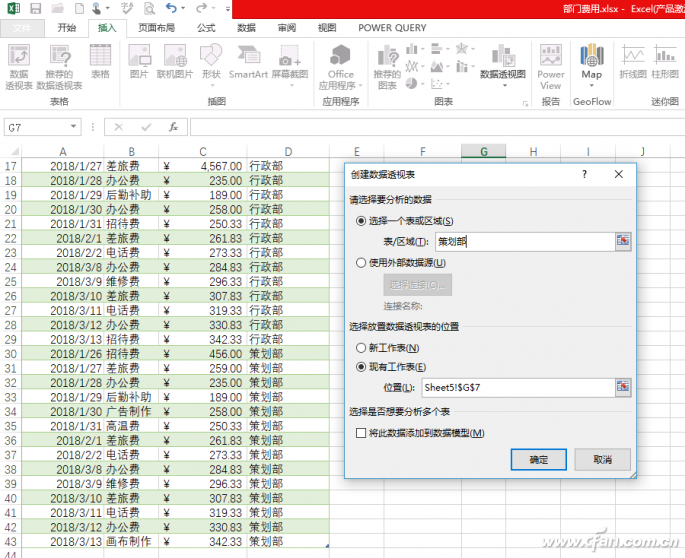Open the File tab
The height and width of the screenshot is (558, 685).
click(x=22, y=28)
